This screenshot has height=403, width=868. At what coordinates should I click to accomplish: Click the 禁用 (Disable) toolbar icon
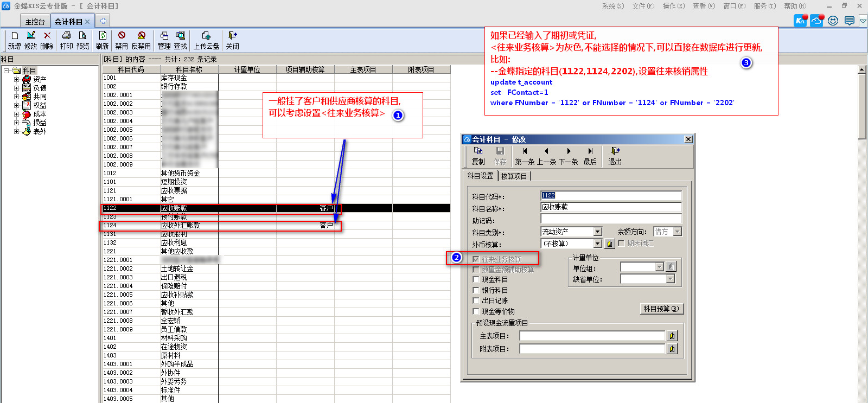click(122, 36)
